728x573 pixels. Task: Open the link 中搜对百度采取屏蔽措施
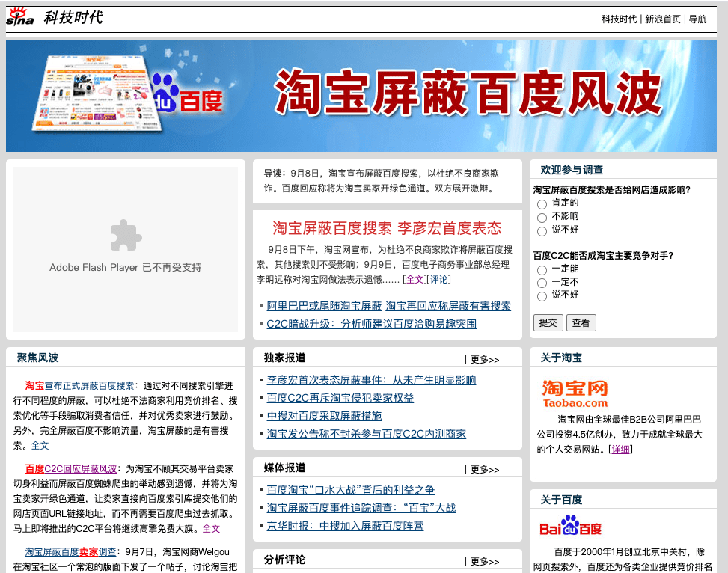pyautogui.click(x=324, y=416)
